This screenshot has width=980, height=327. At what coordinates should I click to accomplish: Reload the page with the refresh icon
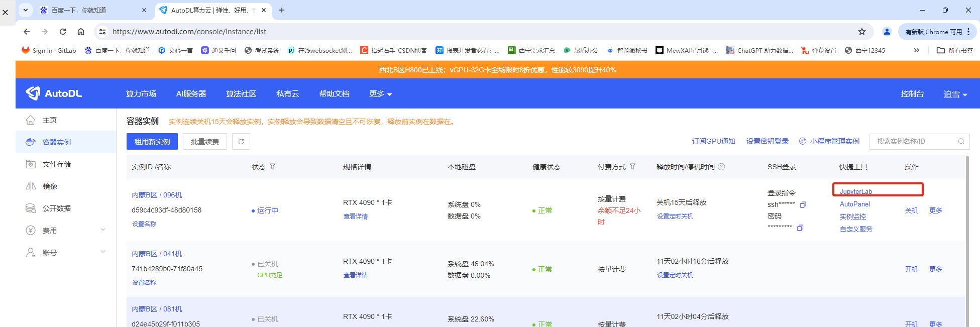(63, 32)
